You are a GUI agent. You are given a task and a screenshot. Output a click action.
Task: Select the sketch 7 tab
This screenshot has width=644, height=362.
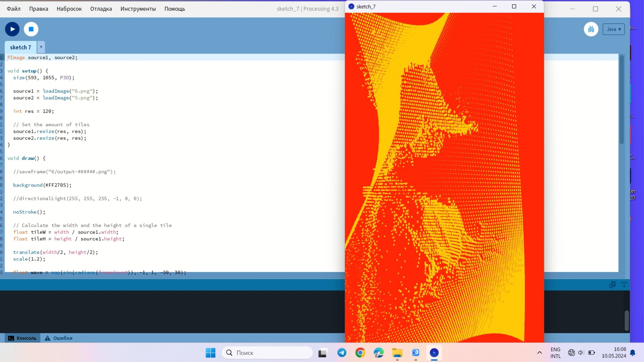tap(21, 47)
